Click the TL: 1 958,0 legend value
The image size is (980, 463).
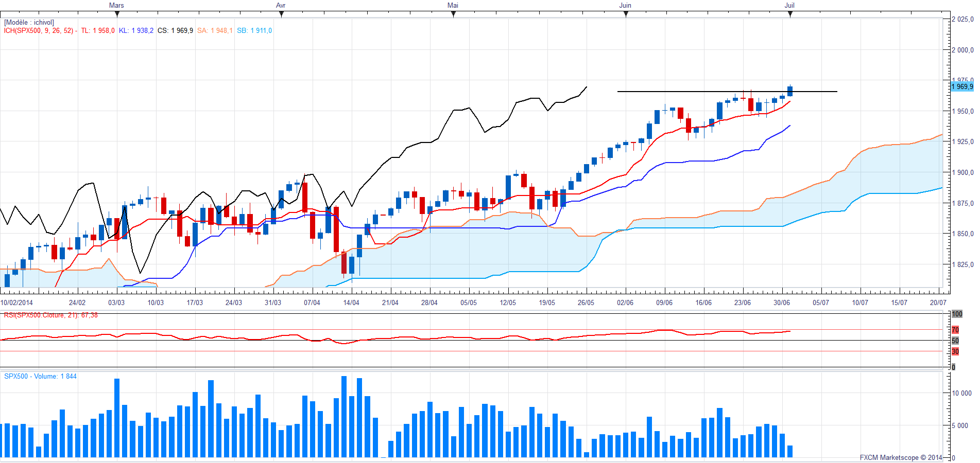point(98,31)
